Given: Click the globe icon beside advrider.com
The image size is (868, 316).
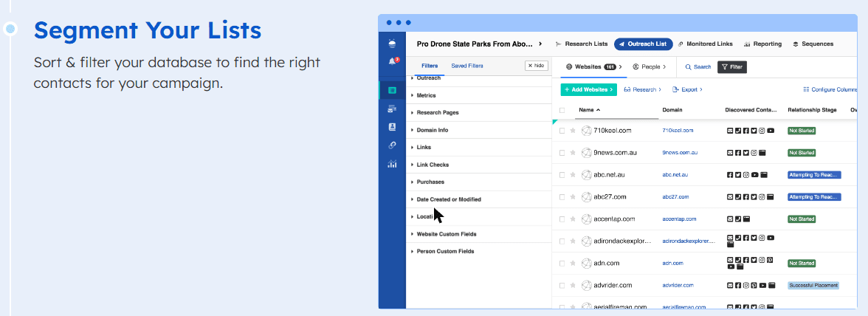Looking at the screenshot, I should 586,286.
